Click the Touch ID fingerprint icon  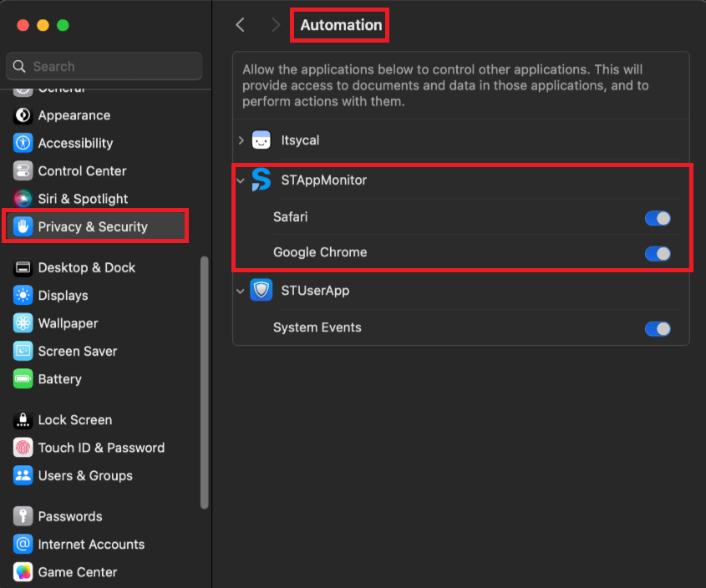(23, 448)
